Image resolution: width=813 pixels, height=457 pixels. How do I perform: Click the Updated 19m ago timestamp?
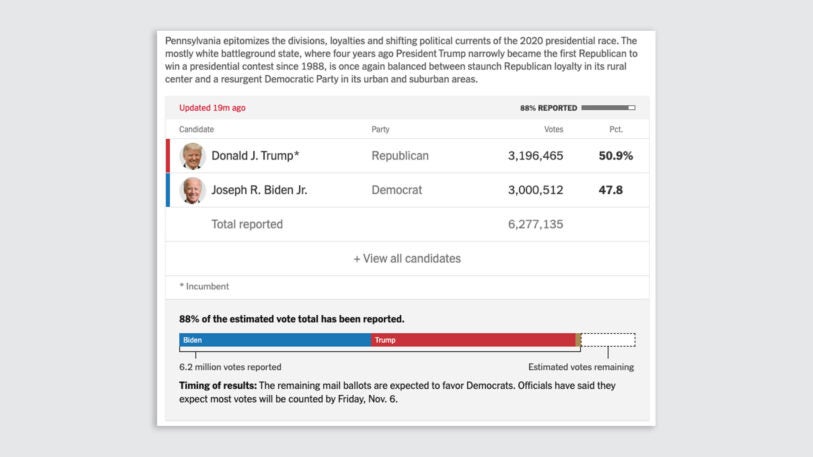(x=212, y=108)
